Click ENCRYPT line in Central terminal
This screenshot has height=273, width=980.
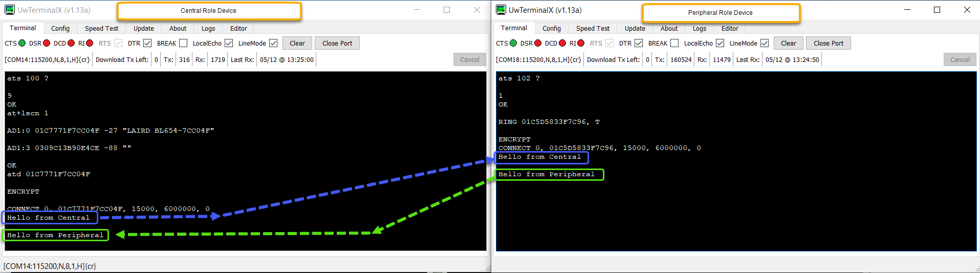(23, 192)
